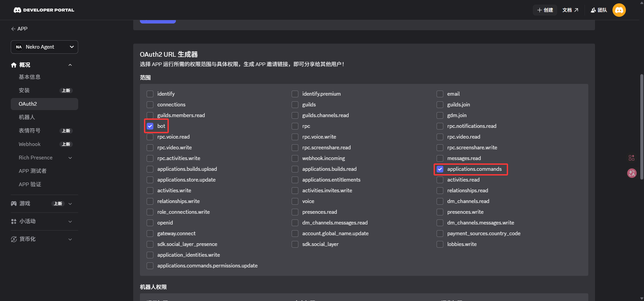The image size is (644, 301).
Task: Click the 创建 create button
Action: pyautogui.click(x=545, y=10)
